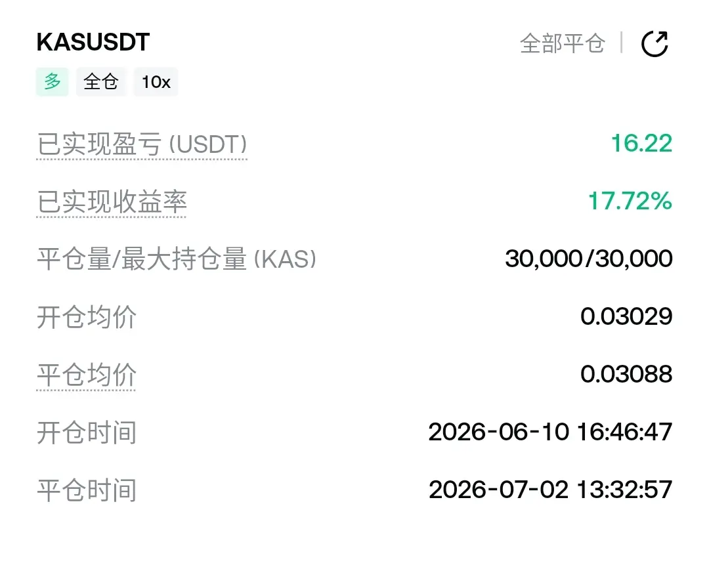Select the green 多 long tag
The height and width of the screenshot is (588, 709).
(x=52, y=82)
